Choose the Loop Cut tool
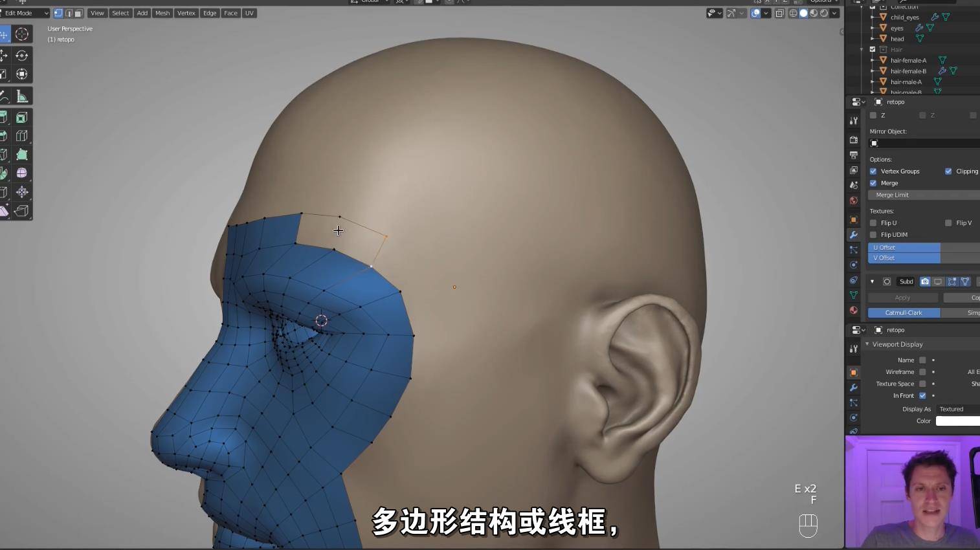 coord(22,136)
